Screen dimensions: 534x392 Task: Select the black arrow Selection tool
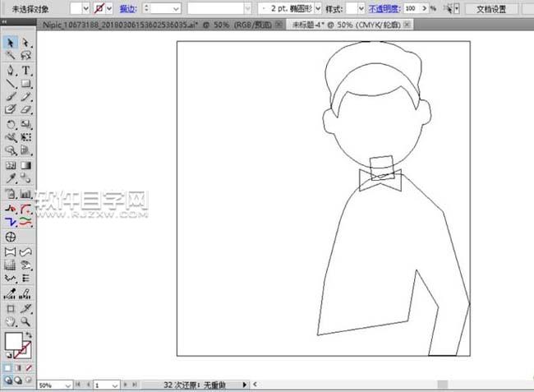tap(11, 42)
